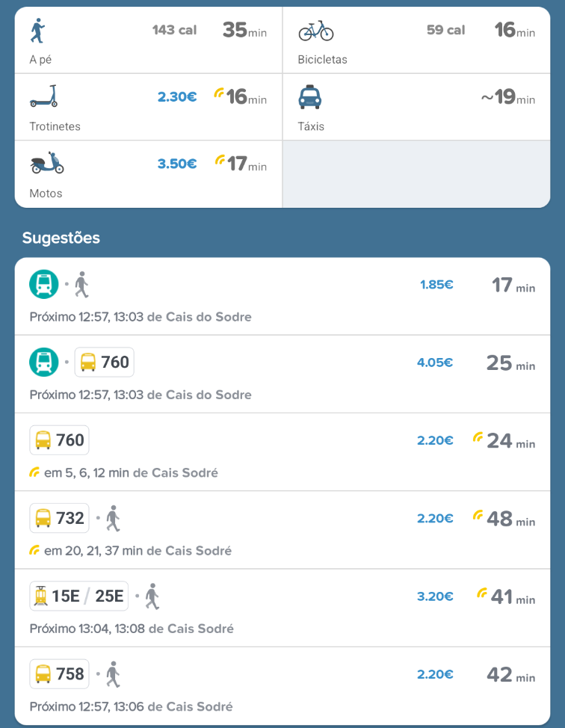Tap departure times for the 758 bus
This screenshot has width=565, height=728.
131,706
